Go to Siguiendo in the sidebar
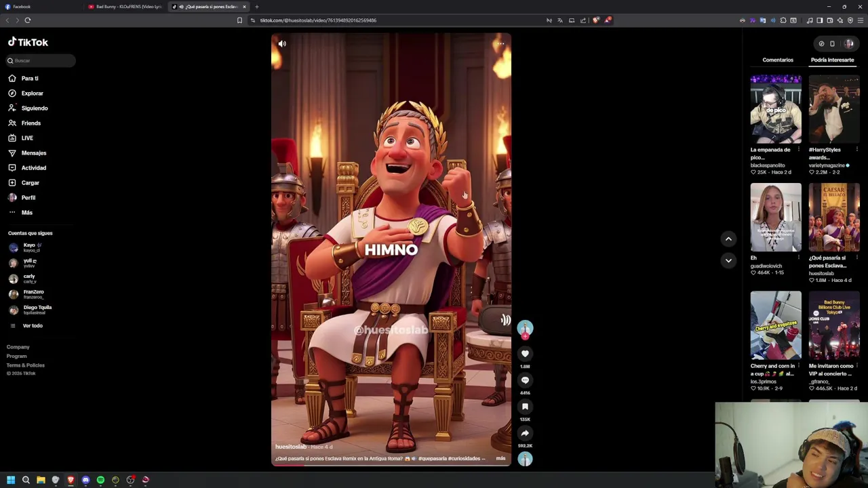 pyautogui.click(x=28, y=108)
